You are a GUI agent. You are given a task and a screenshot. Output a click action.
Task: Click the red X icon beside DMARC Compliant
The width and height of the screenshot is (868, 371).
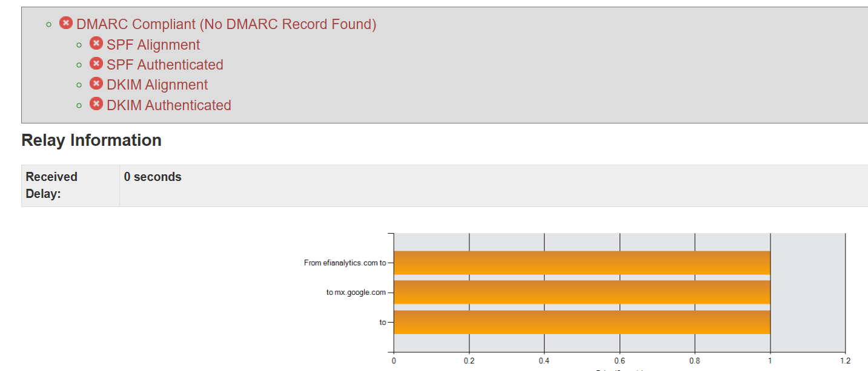click(66, 23)
